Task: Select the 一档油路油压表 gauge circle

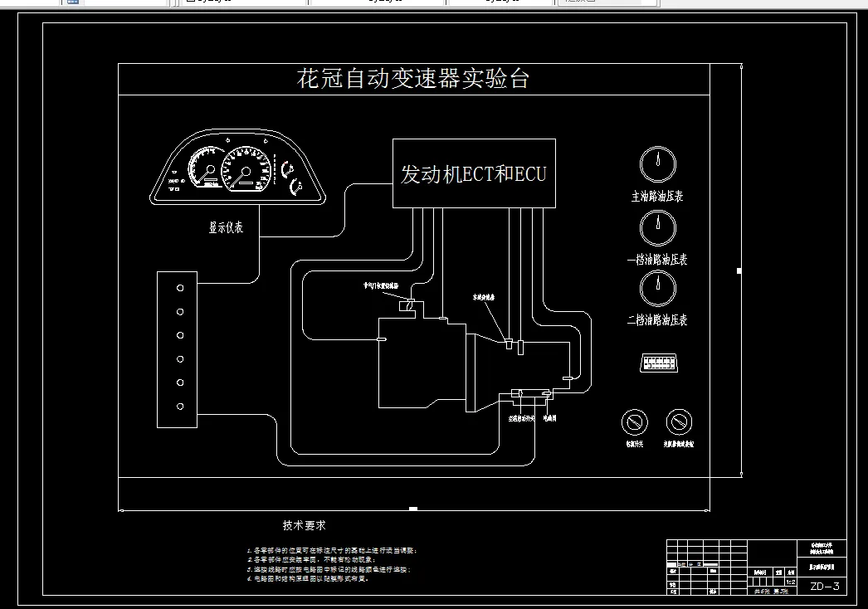Action: [657, 227]
